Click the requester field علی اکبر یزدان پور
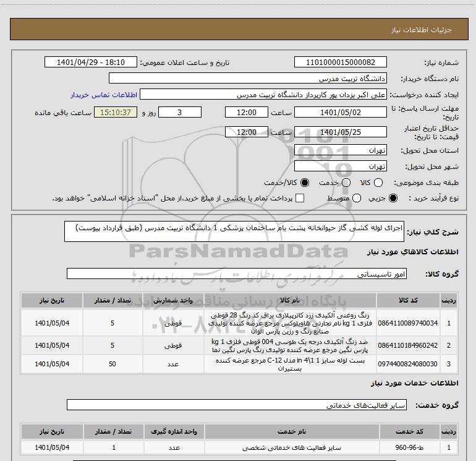 pos(263,95)
